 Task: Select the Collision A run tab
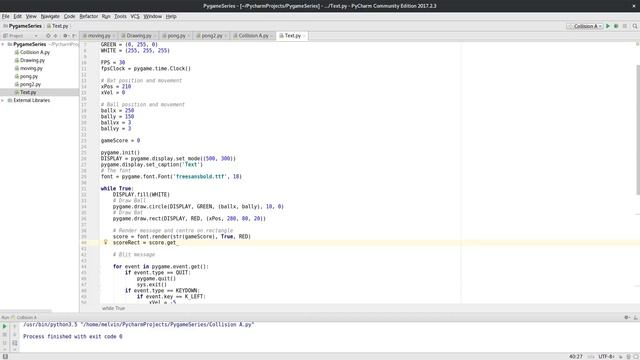tap(24, 317)
